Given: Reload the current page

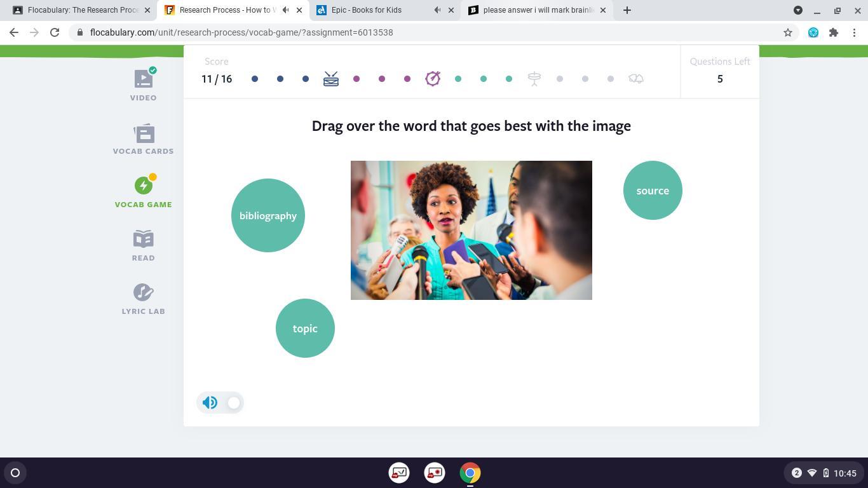Looking at the screenshot, I should coord(55,32).
